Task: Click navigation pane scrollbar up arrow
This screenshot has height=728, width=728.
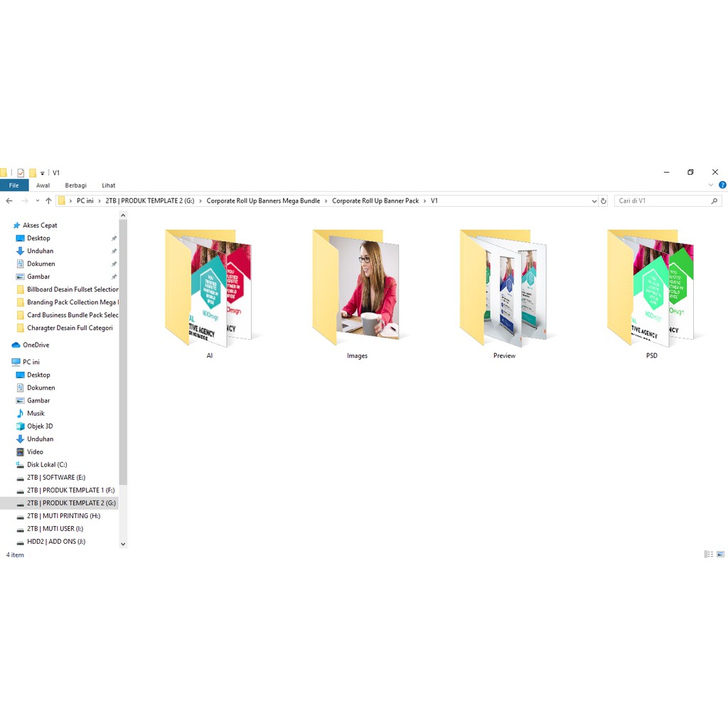Action: (123, 215)
